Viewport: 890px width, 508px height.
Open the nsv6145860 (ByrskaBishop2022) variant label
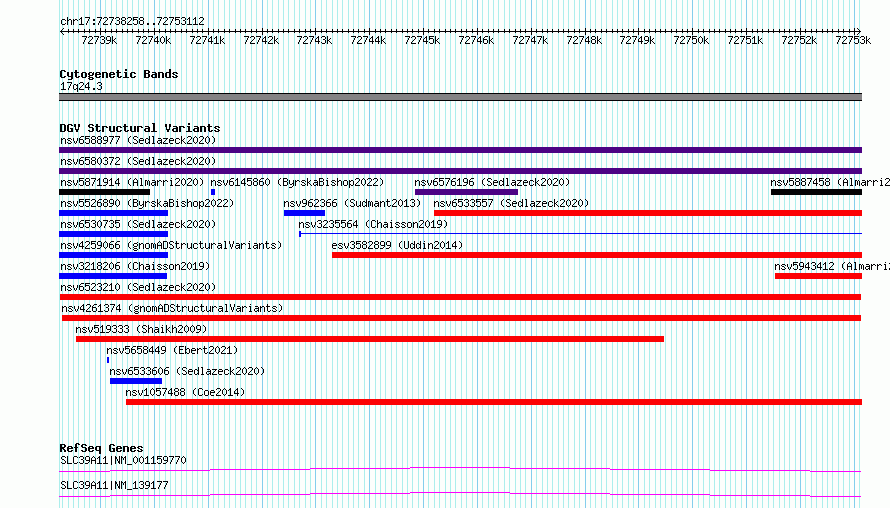coord(297,182)
